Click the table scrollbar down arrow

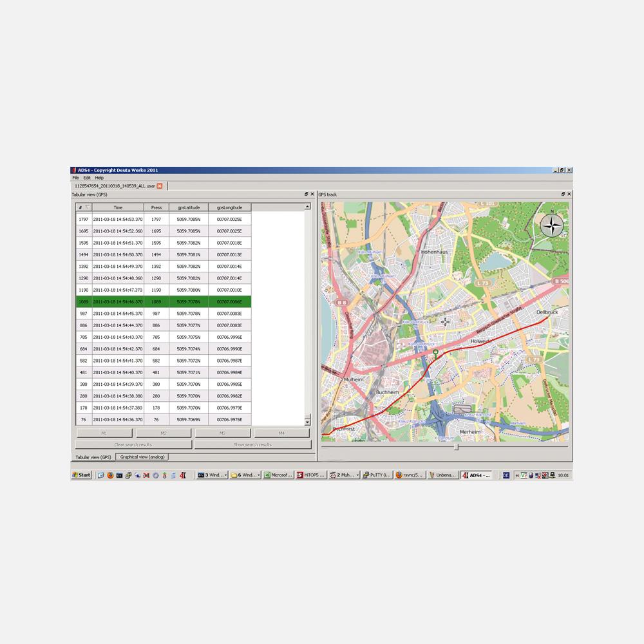[307, 422]
